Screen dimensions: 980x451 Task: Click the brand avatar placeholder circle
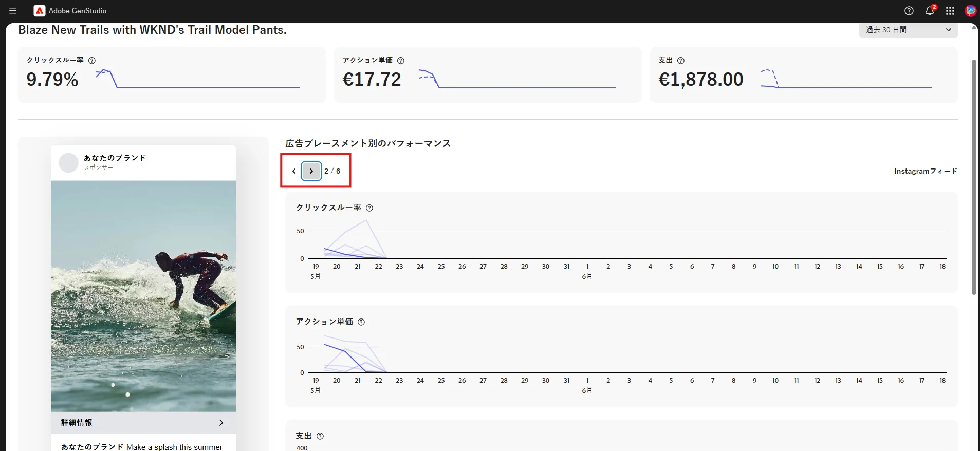point(68,163)
